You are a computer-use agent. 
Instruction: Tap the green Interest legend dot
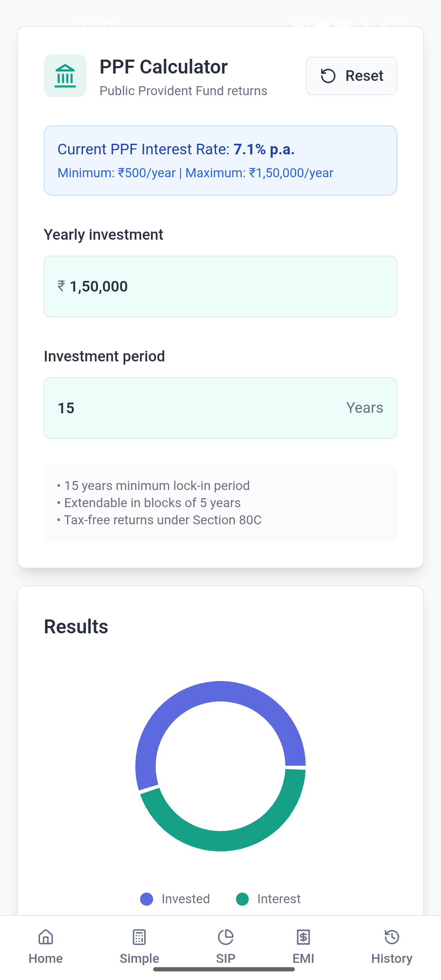[243, 899]
